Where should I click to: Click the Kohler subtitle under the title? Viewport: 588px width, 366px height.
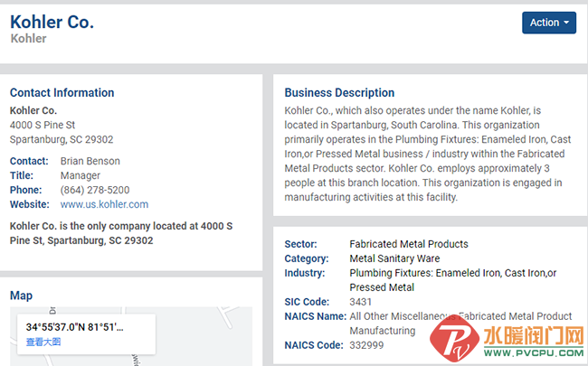(x=29, y=38)
